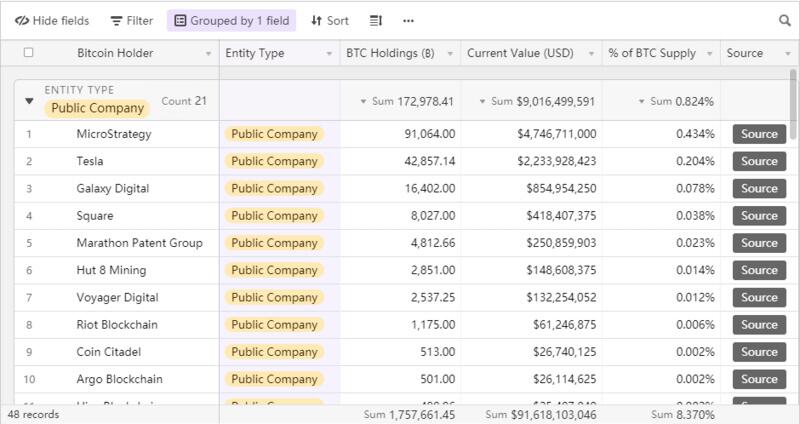
Task: Open the Sort option
Action: (x=330, y=20)
